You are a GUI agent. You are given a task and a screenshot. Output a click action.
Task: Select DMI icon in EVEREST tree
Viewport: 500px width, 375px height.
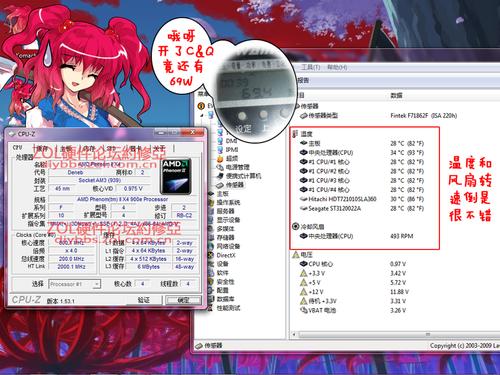point(220,141)
